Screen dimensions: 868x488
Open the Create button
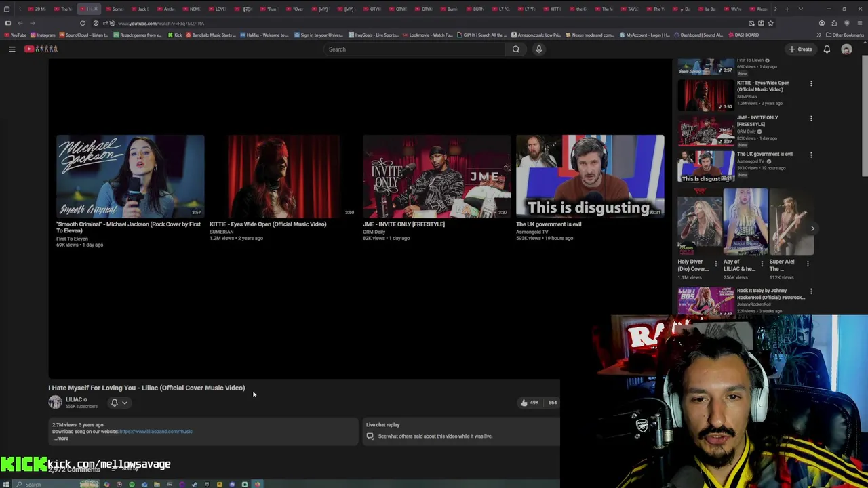tap(800, 49)
